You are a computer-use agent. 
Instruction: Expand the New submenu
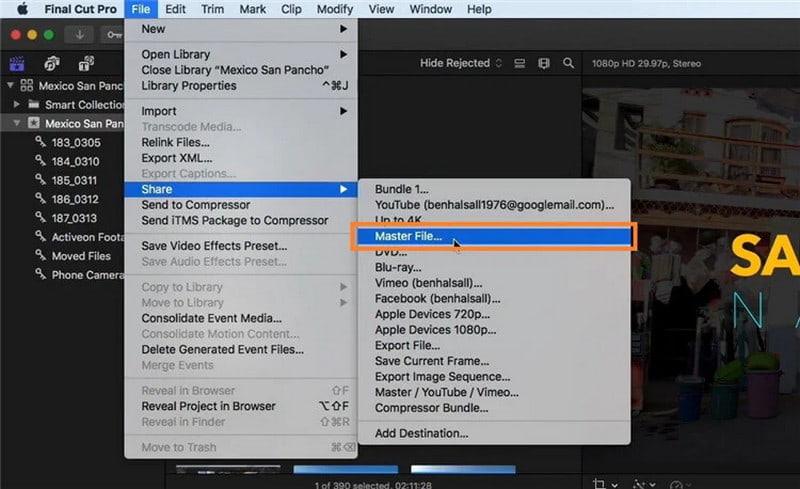241,29
